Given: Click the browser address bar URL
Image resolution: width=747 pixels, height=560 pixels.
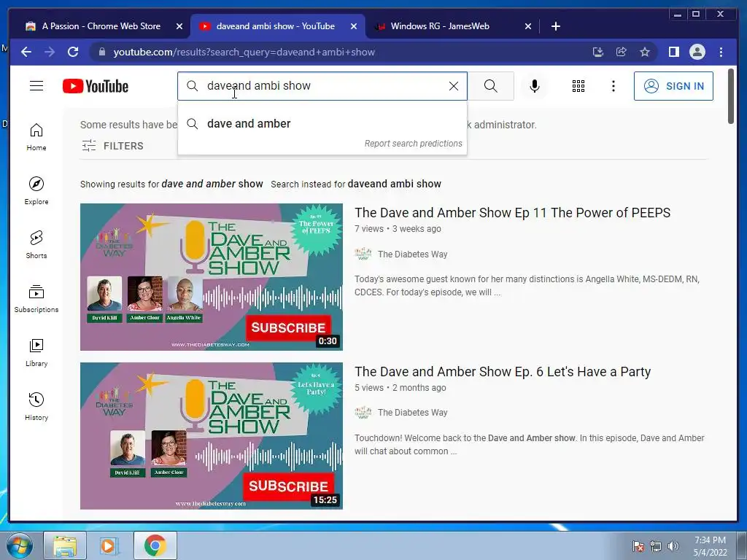Looking at the screenshot, I should (244, 52).
